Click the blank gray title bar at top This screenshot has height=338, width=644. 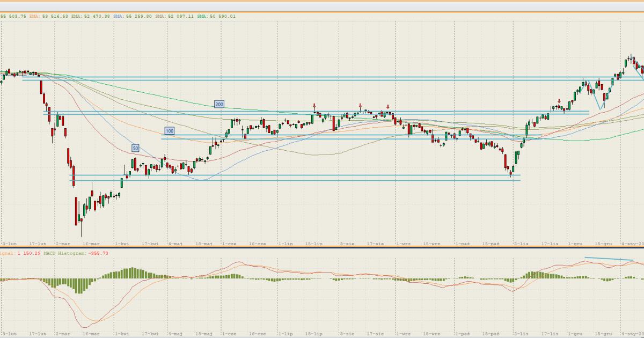pos(322,5)
